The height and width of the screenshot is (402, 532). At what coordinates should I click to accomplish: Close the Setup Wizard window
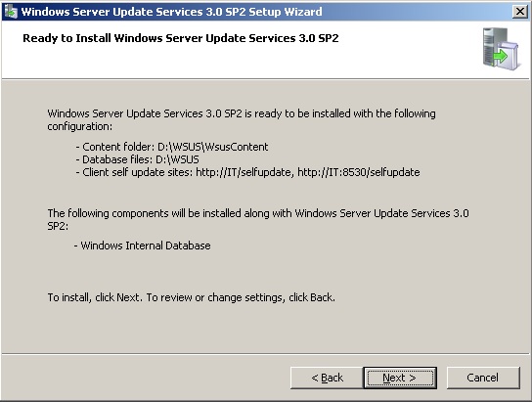click(x=520, y=12)
